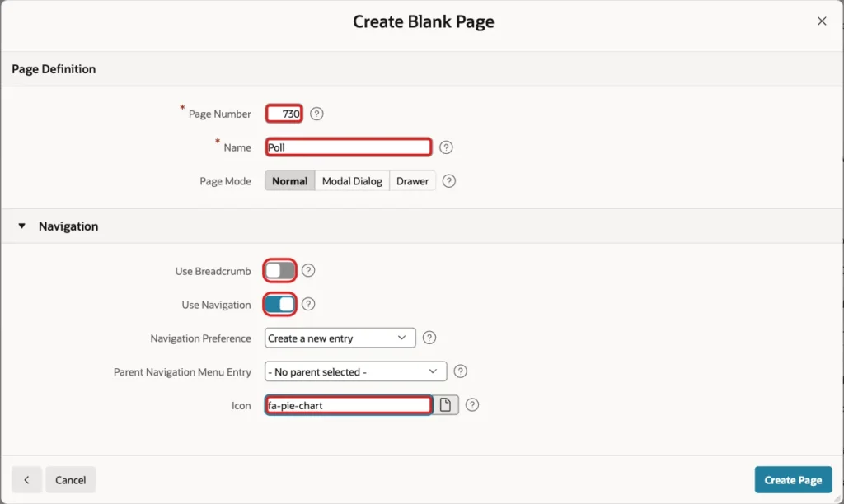Click the Use Navigation label
The image size is (844, 504).
click(x=217, y=305)
